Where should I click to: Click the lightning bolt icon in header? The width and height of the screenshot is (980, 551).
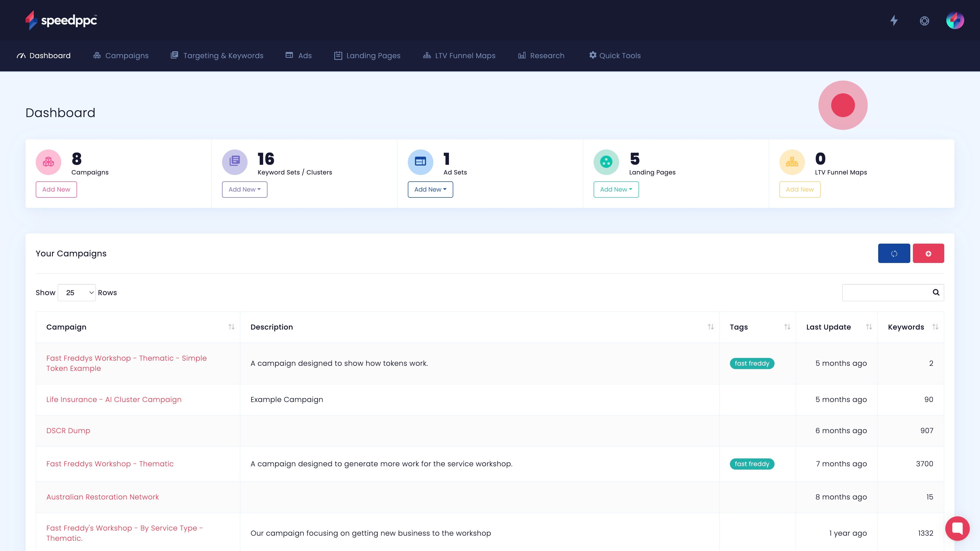point(894,20)
